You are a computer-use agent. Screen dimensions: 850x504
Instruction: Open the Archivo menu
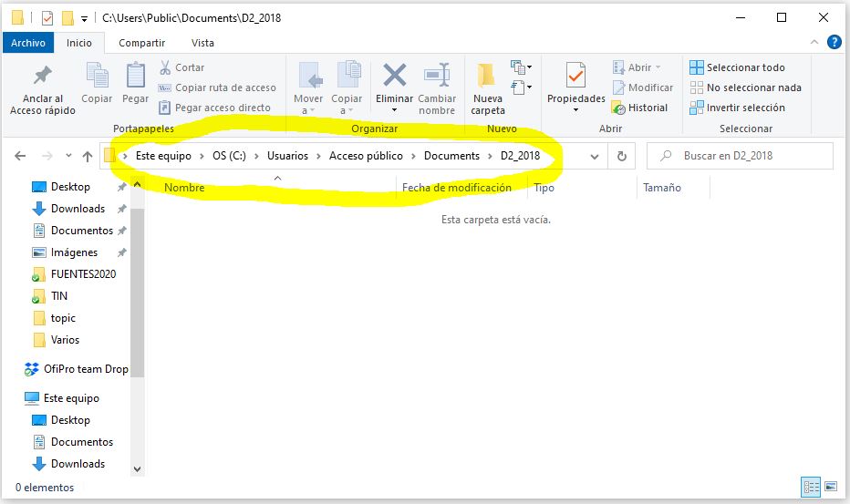28,43
